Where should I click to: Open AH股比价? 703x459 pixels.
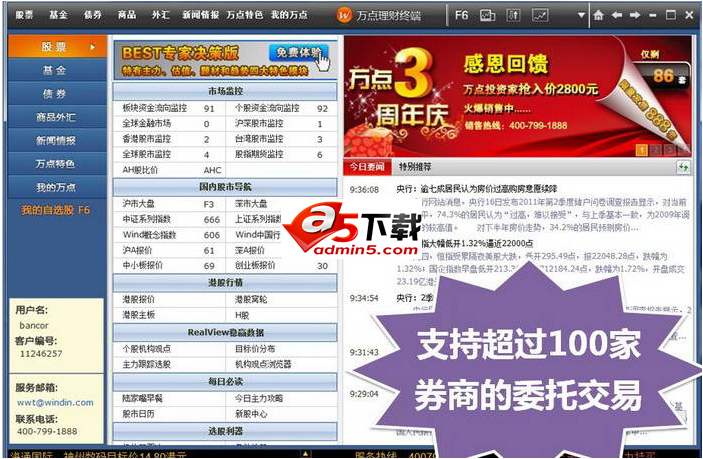(x=140, y=170)
